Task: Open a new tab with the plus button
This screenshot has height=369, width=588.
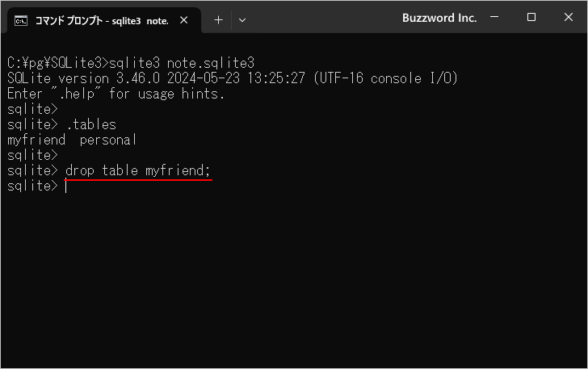Action: click(x=218, y=19)
